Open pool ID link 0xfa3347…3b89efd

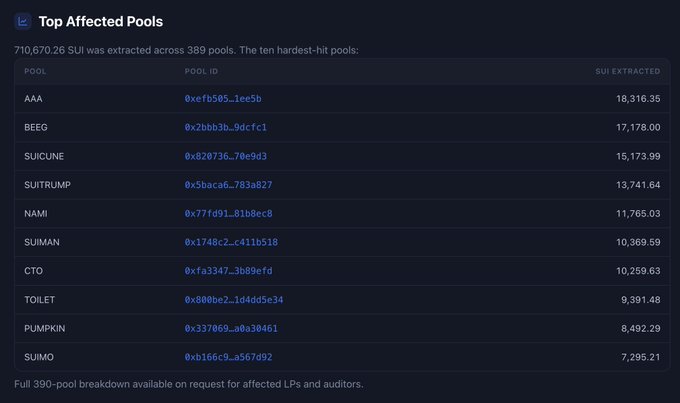[x=229, y=271]
